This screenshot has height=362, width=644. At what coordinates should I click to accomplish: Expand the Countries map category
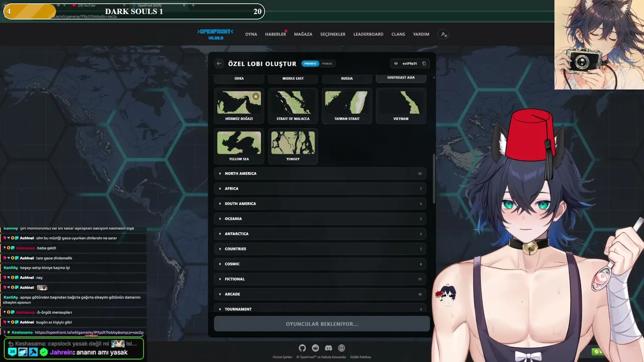tap(320, 249)
